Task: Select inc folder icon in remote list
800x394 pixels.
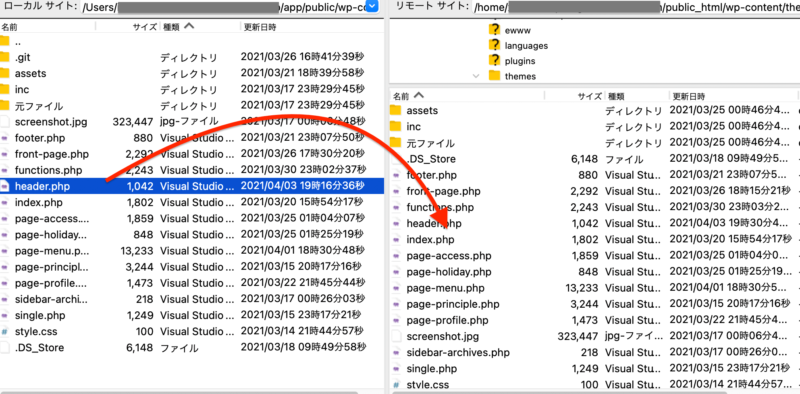Action: pyautogui.click(x=396, y=126)
